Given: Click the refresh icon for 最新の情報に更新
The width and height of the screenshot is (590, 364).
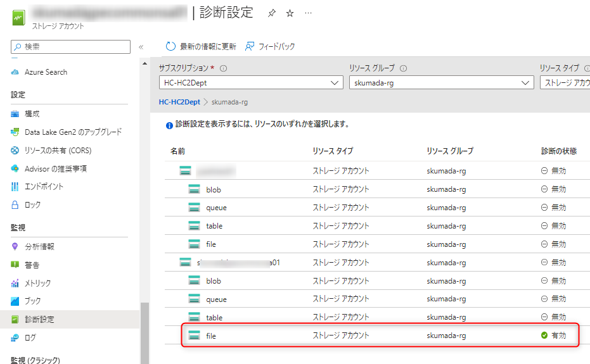Looking at the screenshot, I should pos(170,46).
